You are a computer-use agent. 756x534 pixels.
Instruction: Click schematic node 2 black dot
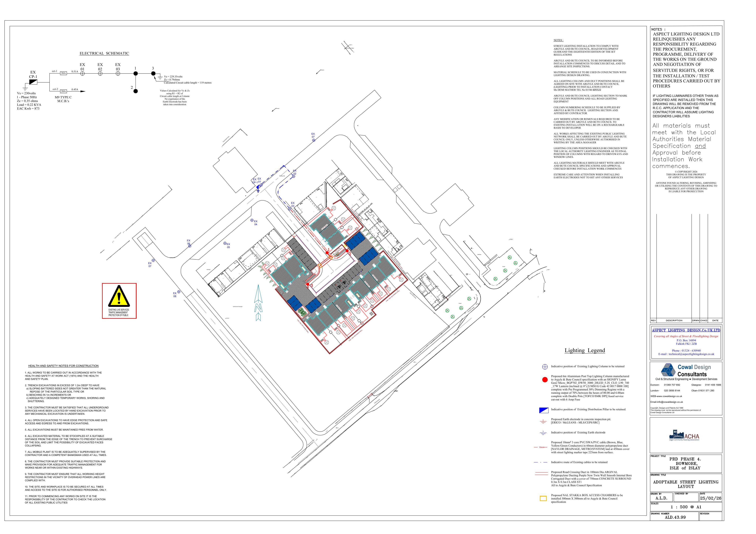click(x=136, y=91)
